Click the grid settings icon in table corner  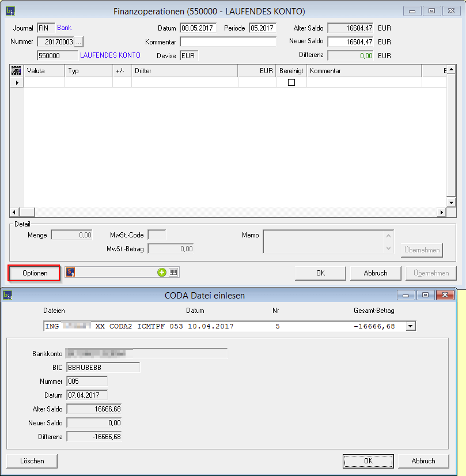[16, 71]
